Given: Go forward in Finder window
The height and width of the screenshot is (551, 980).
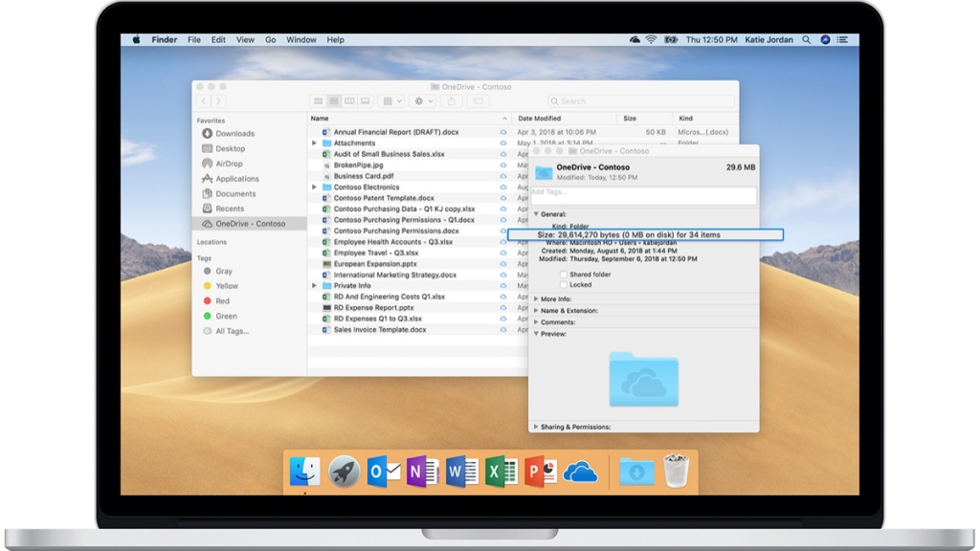Looking at the screenshot, I should tap(218, 100).
